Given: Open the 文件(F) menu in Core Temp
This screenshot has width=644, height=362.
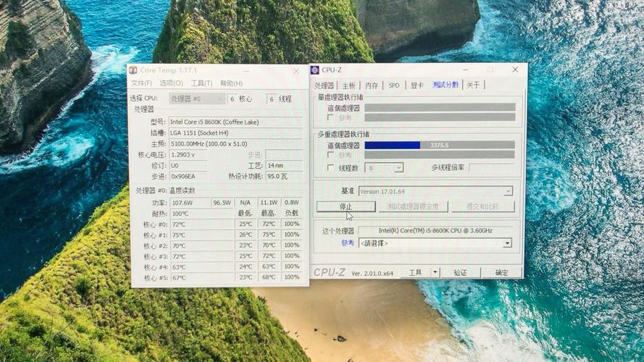Looking at the screenshot, I should [141, 83].
